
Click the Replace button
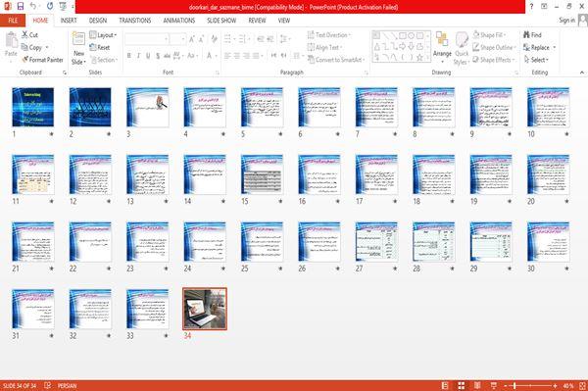tap(539, 47)
